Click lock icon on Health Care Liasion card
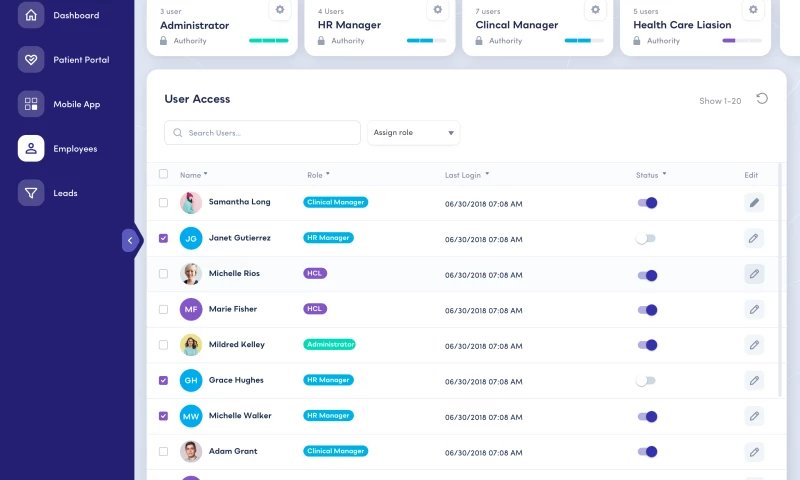Screen dimensions: 800x480 click(x=636, y=40)
